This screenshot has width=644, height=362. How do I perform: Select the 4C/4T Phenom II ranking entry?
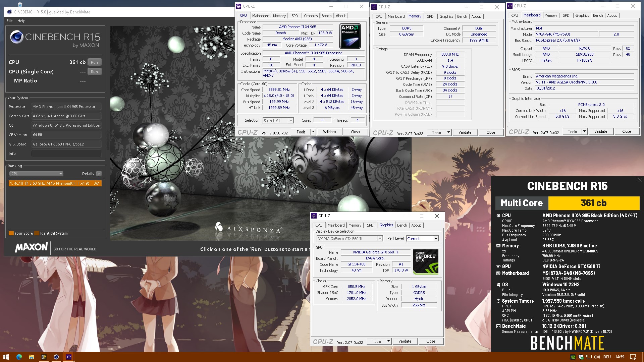point(55,183)
